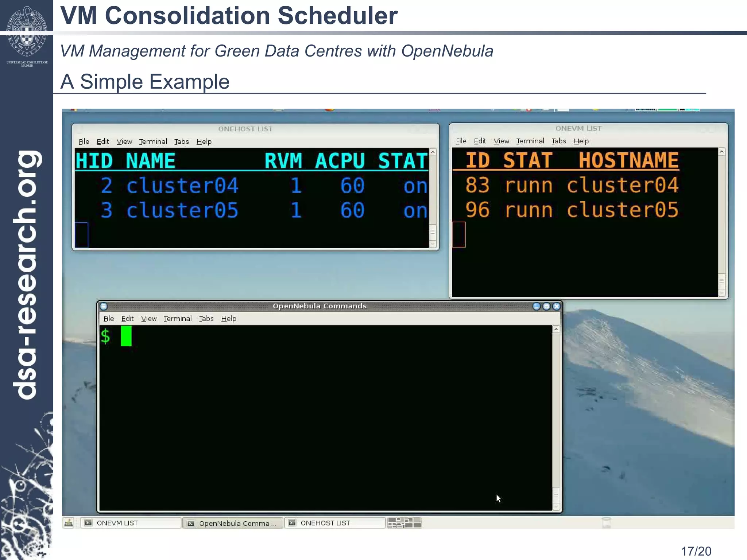Open File menu in ONEVM LIST window
Screen dimensions: 747x560
461,141
